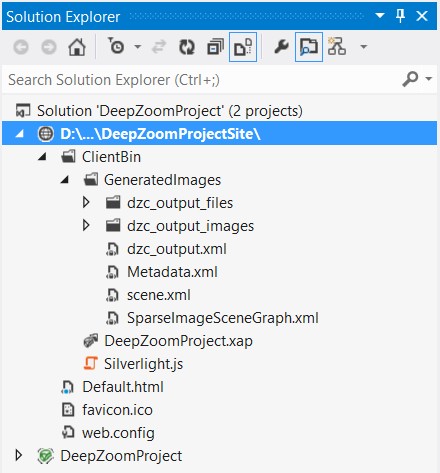This screenshot has height=473, width=440.
Task: Select Solution 'DeepZoomProject' (2 projects) node
Action: click(x=170, y=111)
